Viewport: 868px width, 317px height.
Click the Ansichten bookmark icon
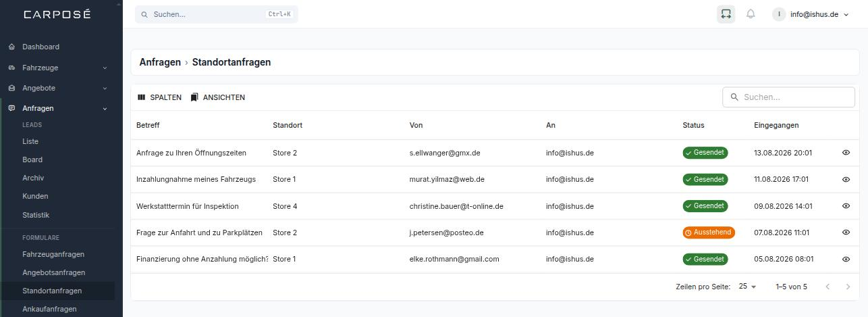click(194, 97)
